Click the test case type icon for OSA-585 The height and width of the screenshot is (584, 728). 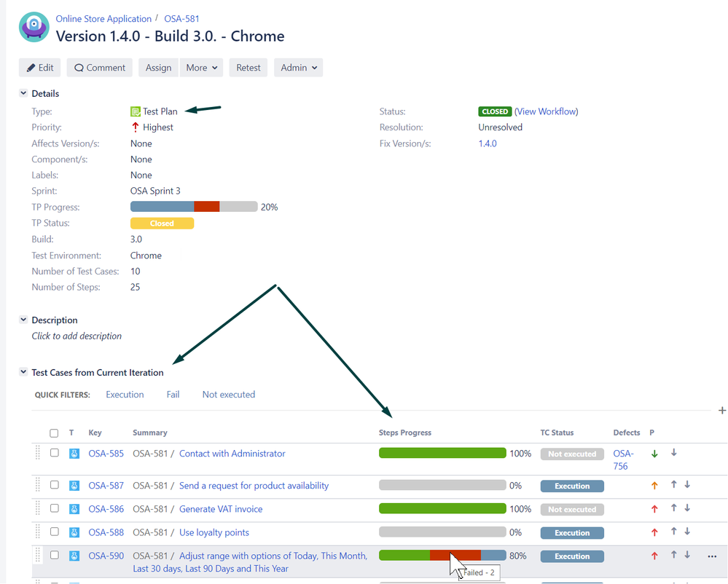pyautogui.click(x=74, y=454)
